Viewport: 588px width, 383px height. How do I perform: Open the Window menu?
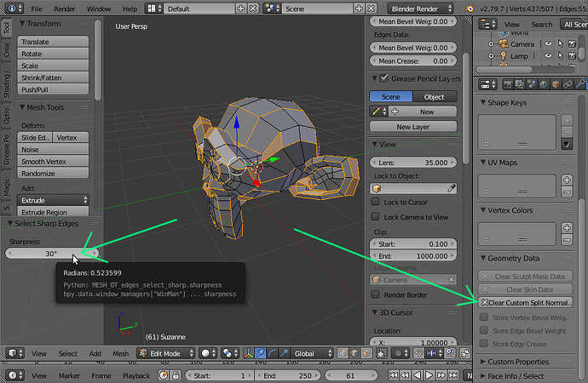pyautogui.click(x=99, y=9)
